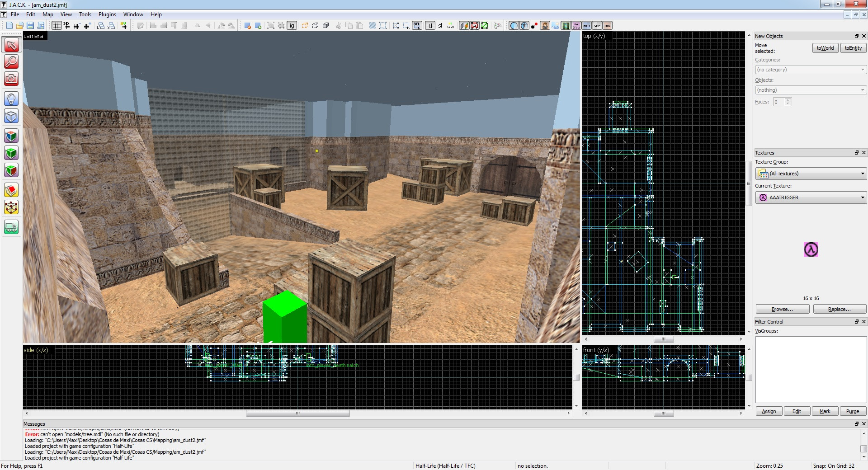The image size is (868, 470).
Task: Toggle texture lock 'tl' button
Action: point(430,25)
